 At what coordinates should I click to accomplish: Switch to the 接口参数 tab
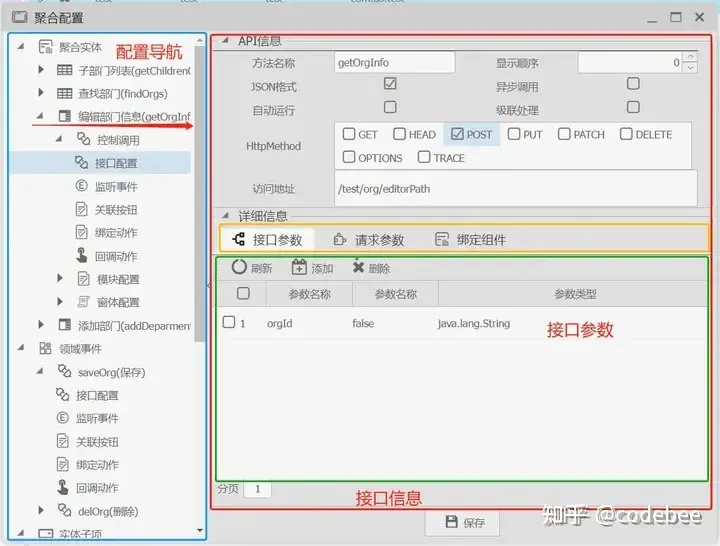[x=267, y=239]
